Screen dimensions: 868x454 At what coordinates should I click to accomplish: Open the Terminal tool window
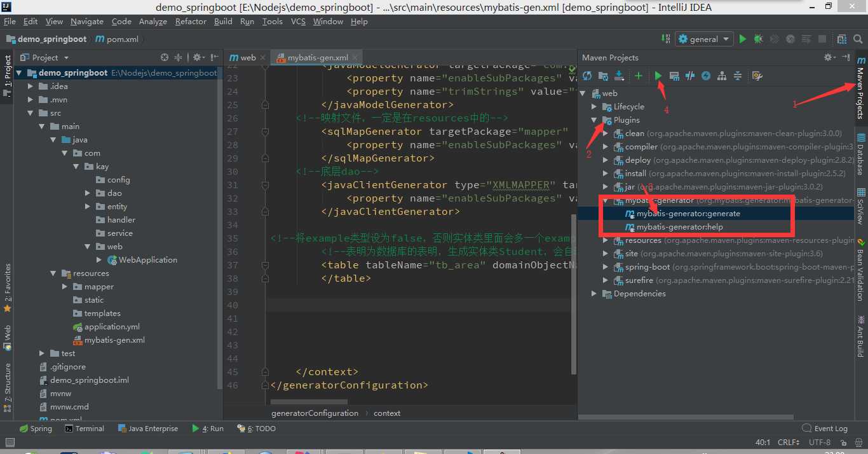(x=85, y=429)
